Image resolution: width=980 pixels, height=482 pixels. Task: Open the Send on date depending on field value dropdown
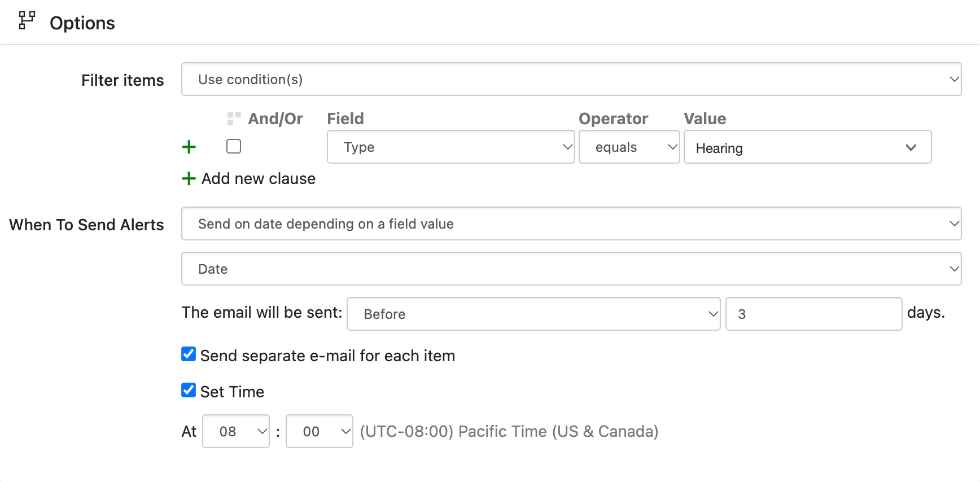tap(571, 224)
